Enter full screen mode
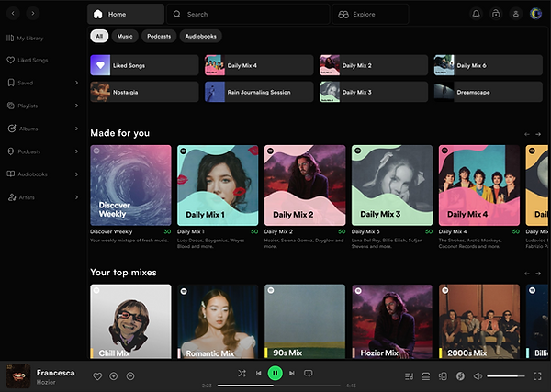 [x=537, y=376]
